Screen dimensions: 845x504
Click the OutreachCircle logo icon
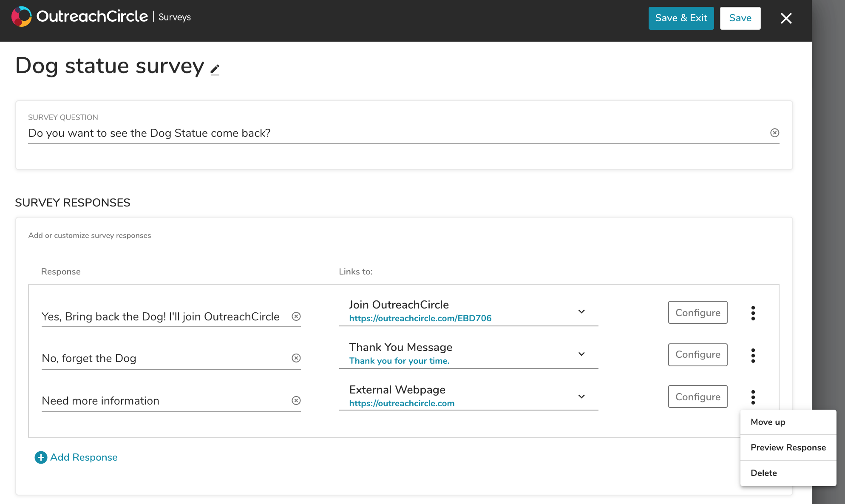(x=22, y=17)
